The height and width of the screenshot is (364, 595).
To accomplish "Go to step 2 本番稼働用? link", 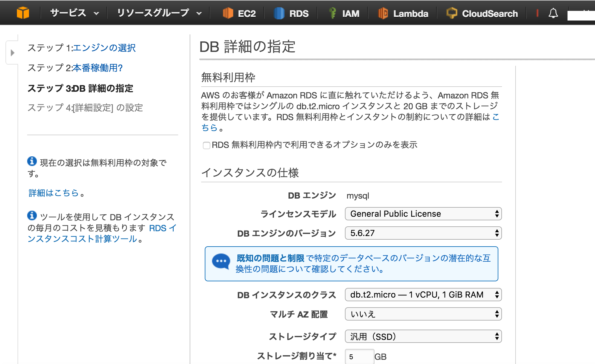I will pos(98,68).
